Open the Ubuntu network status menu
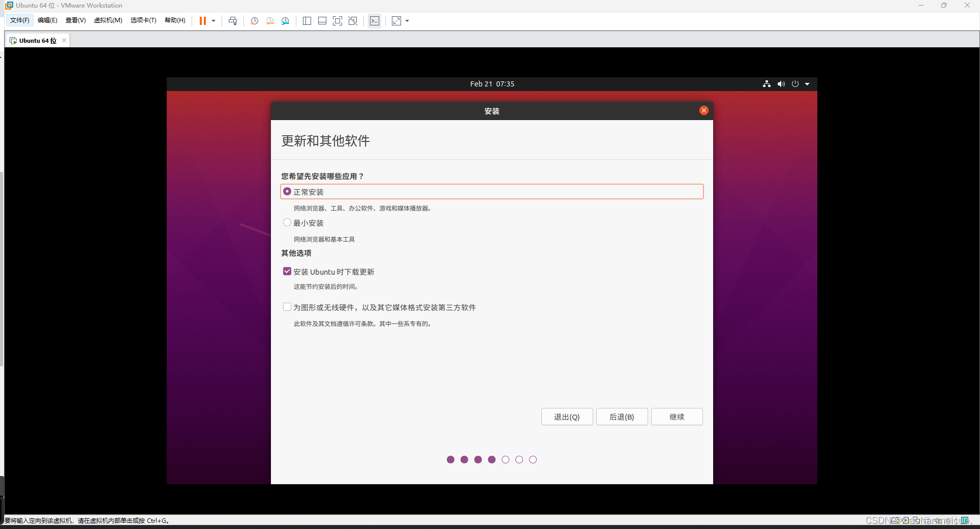The image size is (980, 529). point(767,84)
